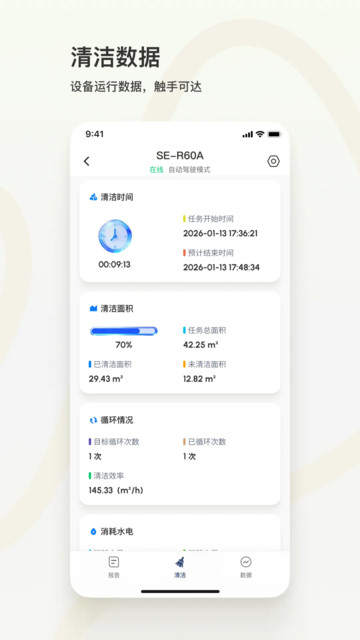Tap the 目标循环次数 label

116,442
